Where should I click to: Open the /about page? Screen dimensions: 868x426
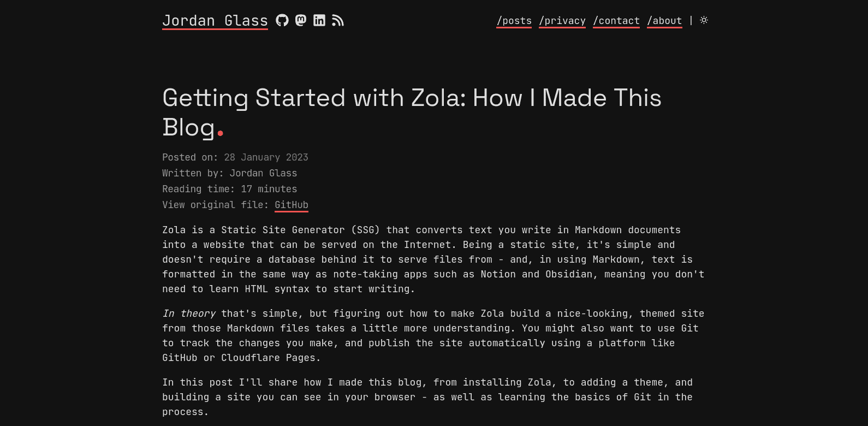coord(664,21)
